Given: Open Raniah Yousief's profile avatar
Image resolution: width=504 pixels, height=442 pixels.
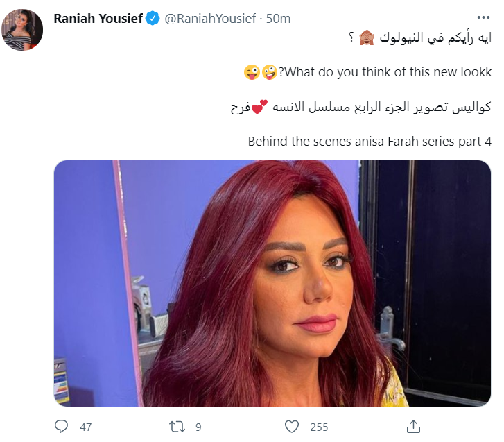Looking at the screenshot, I should point(22,30).
